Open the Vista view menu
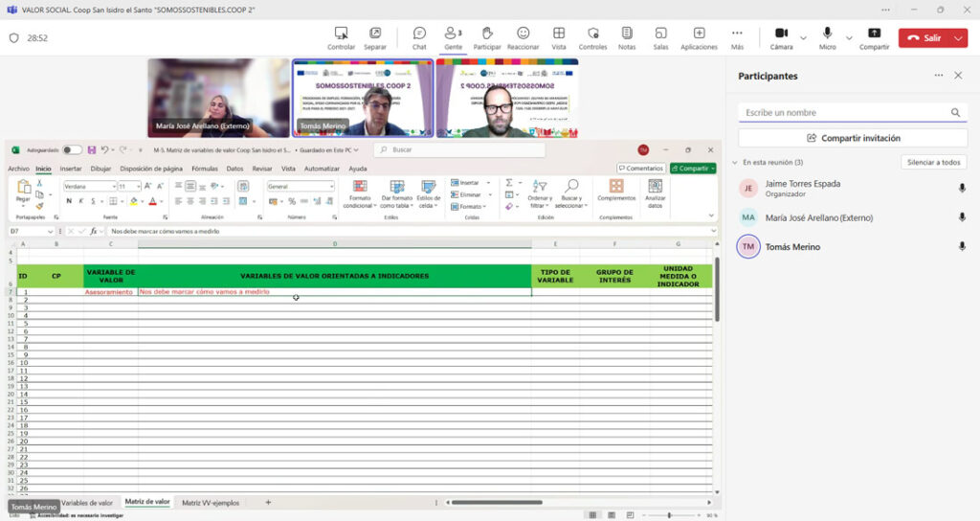The height and width of the screenshot is (521, 980). [558, 37]
